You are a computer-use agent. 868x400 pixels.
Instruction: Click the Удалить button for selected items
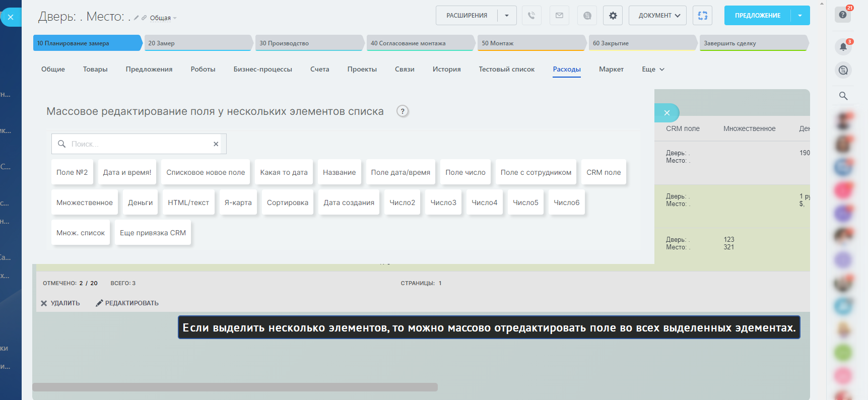[x=60, y=303]
